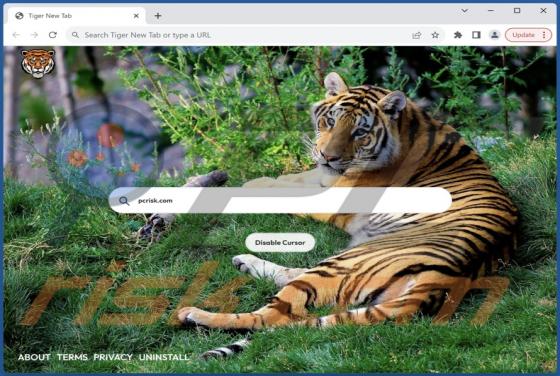The width and height of the screenshot is (560, 376).
Task: Open the TERMS link
Action: (x=72, y=357)
